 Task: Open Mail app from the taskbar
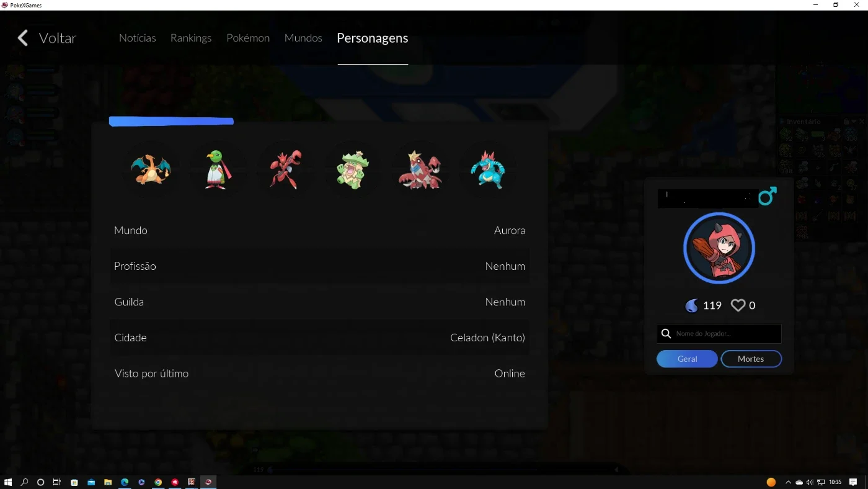91,482
